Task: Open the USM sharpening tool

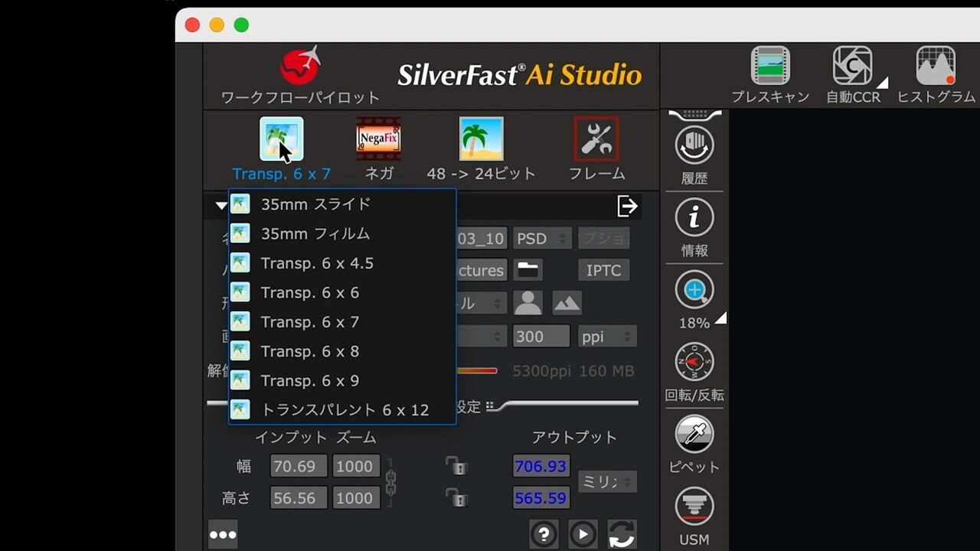Action: [694, 507]
